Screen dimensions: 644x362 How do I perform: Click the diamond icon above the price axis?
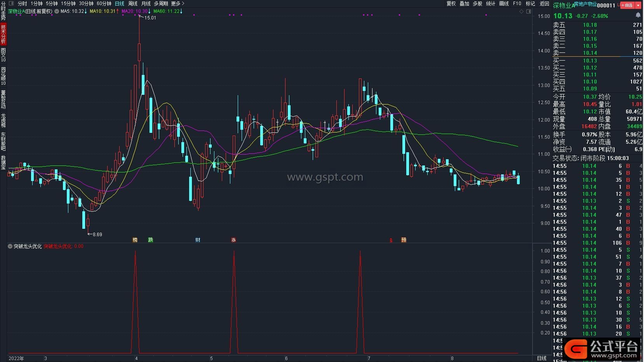coord(521,12)
